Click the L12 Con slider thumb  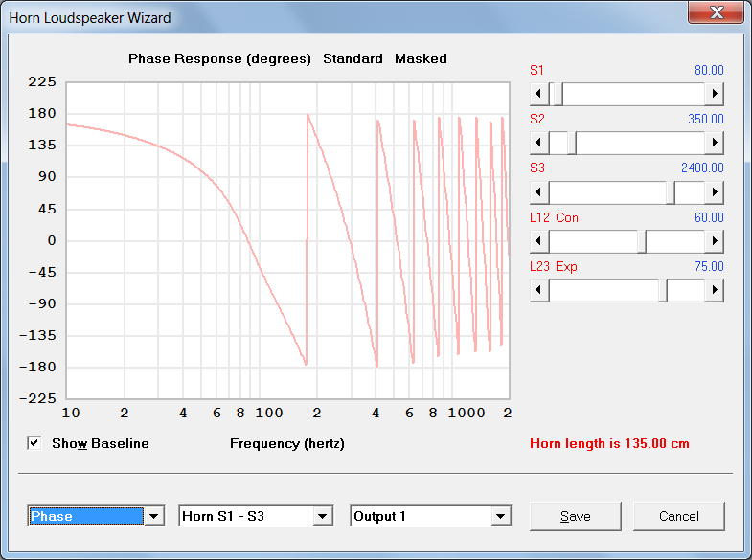642,241
